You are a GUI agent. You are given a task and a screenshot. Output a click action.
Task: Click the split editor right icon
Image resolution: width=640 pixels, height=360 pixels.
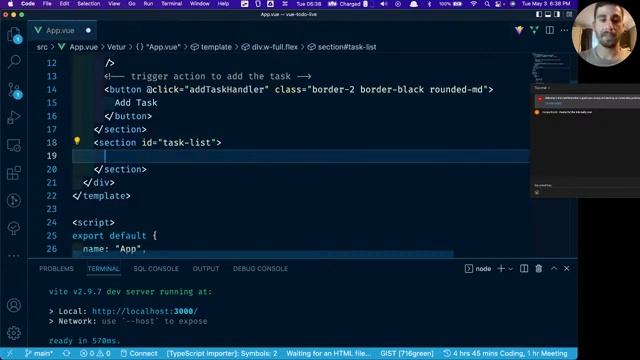pyautogui.click(x=550, y=30)
